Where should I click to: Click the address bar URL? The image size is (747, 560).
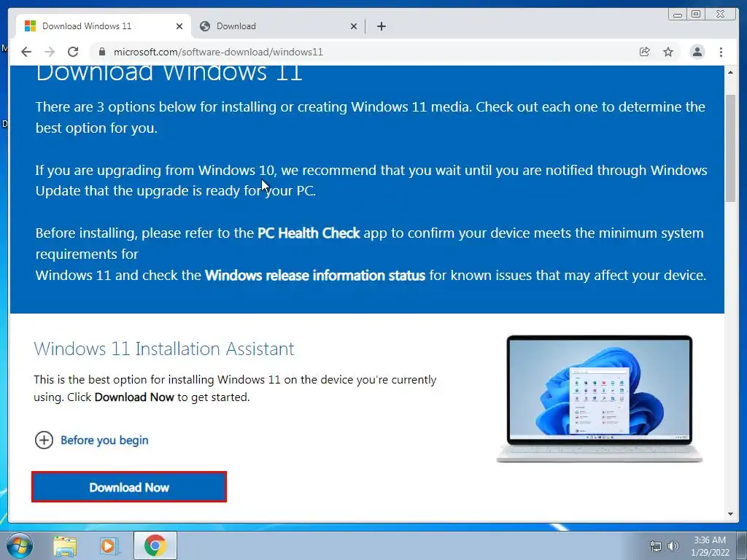(218, 52)
